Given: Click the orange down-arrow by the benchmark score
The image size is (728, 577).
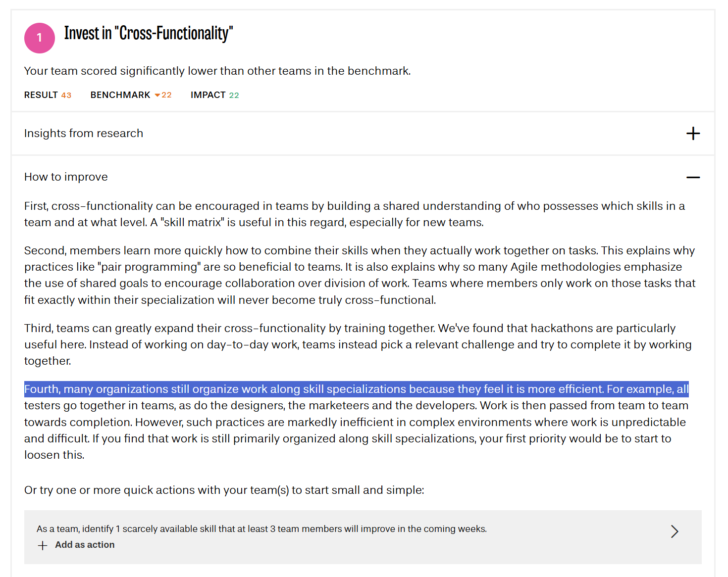Looking at the screenshot, I should (157, 95).
